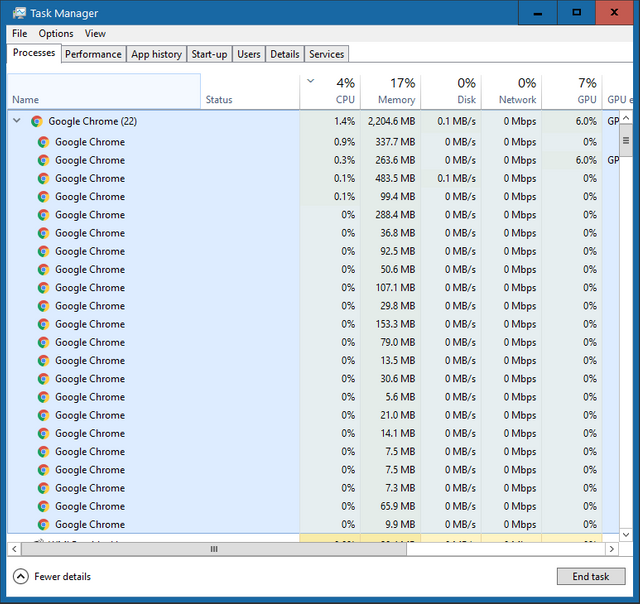
Task: Click the Chrome icon in the 5.6 MB row
Action: tap(43, 397)
